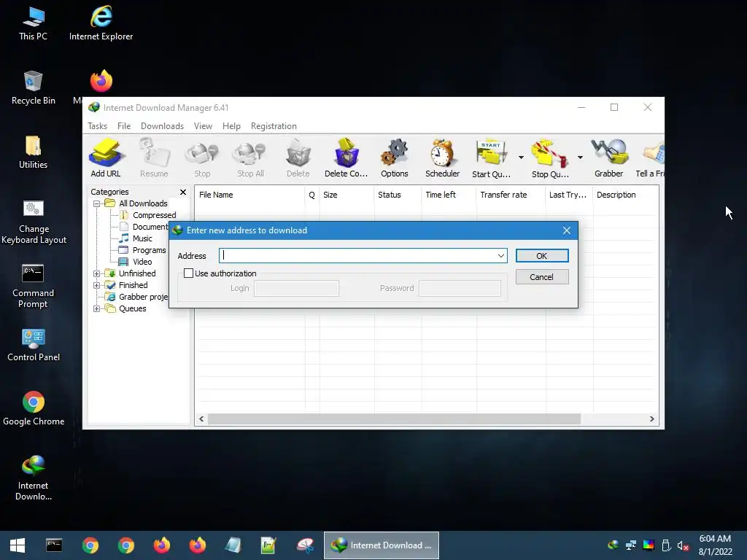Select the Command Prompt desktop icon
747x560 pixels.
point(34,286)
